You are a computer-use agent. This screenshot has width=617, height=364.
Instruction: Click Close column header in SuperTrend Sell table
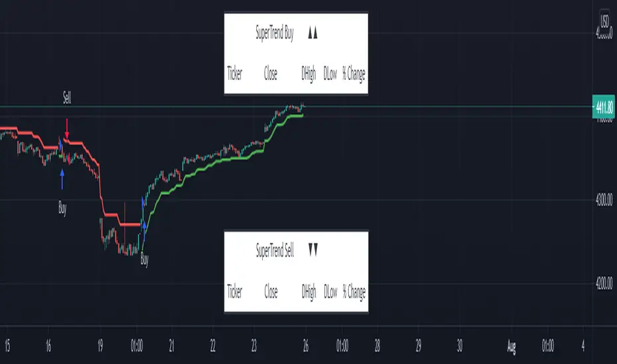pyautogui.click(x=271, y=291)
